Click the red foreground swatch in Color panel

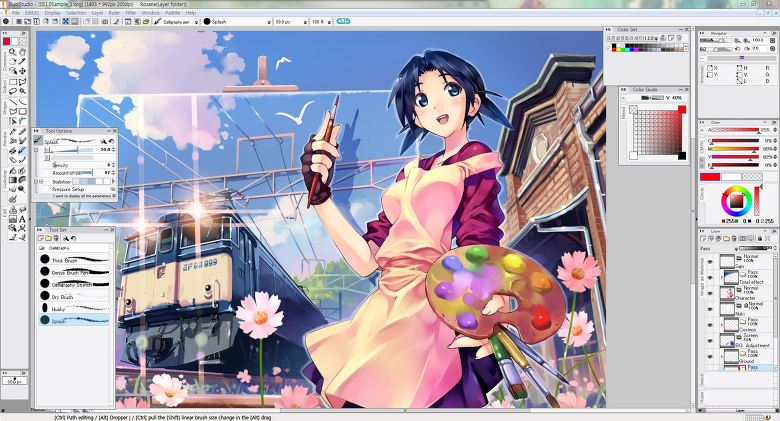tap(710, 177)
